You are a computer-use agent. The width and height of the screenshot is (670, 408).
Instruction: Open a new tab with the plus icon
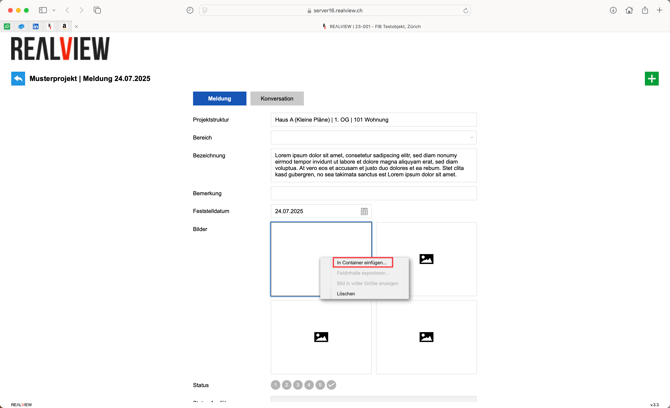click(x=659, y=10)
